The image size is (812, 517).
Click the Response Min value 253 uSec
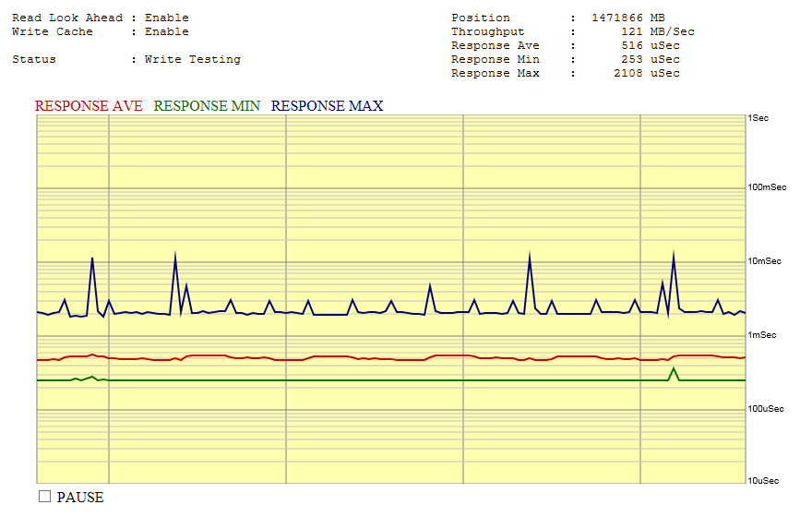pos(651,59)
